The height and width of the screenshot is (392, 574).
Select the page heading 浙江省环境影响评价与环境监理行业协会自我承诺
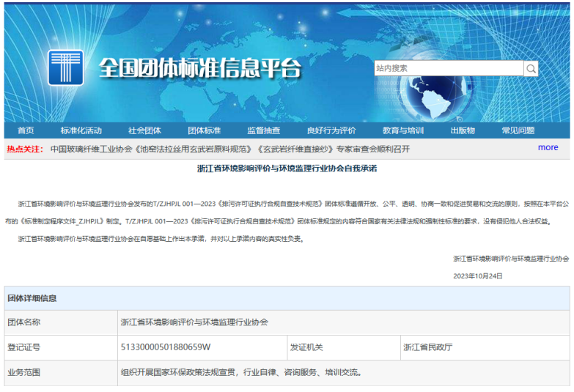click(287, 169)
